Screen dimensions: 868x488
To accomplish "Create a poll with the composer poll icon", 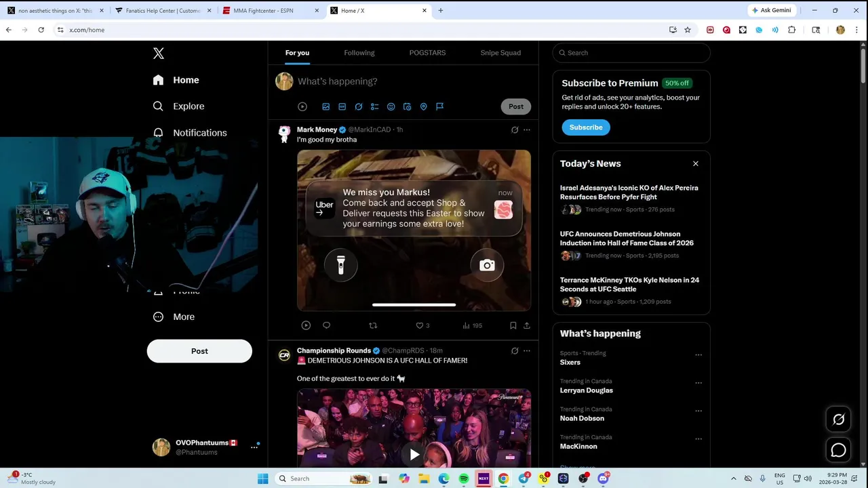I will [x=374, y=106].
